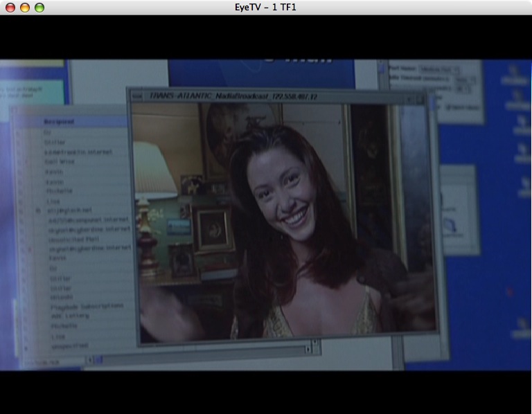Click the EyeTV – 1 TF1 title bar
Viewport: 532px width, 414px height.
[x=266, y=7]
